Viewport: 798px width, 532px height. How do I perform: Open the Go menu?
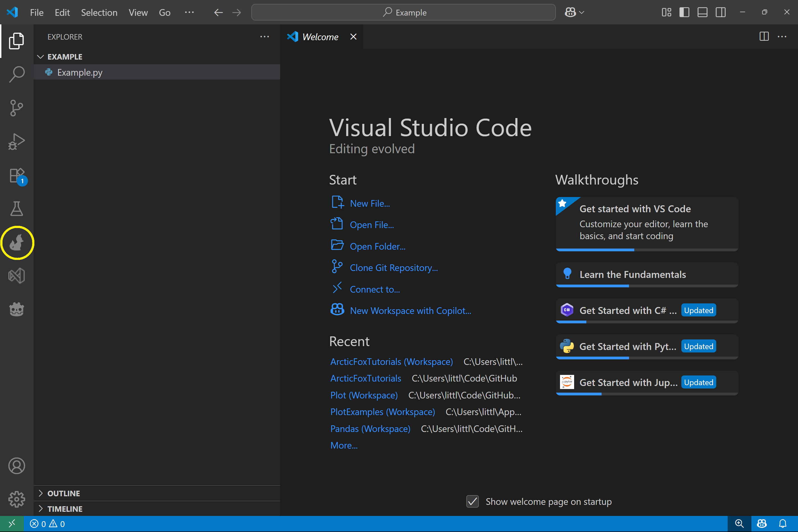click(165, 12)
